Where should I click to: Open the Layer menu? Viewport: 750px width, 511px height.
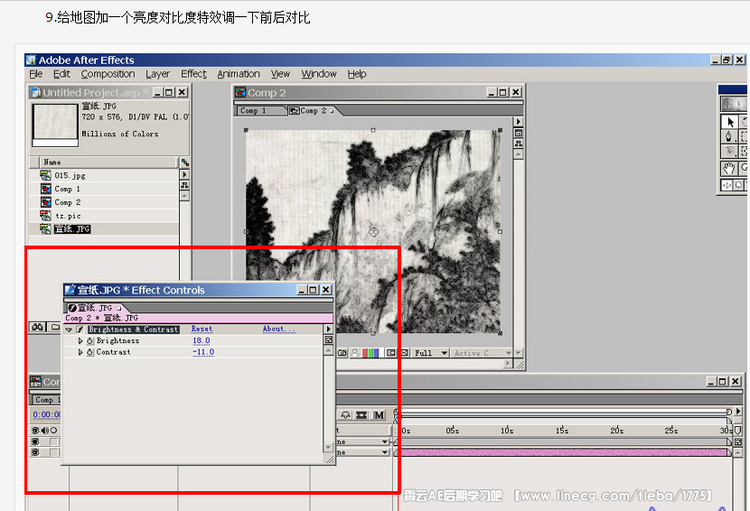(x=157, y=74)
